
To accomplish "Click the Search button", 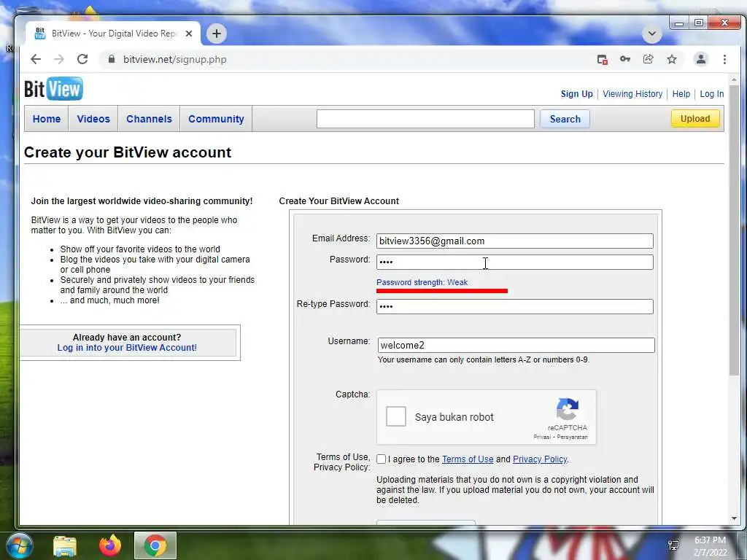I will [565, 119].
